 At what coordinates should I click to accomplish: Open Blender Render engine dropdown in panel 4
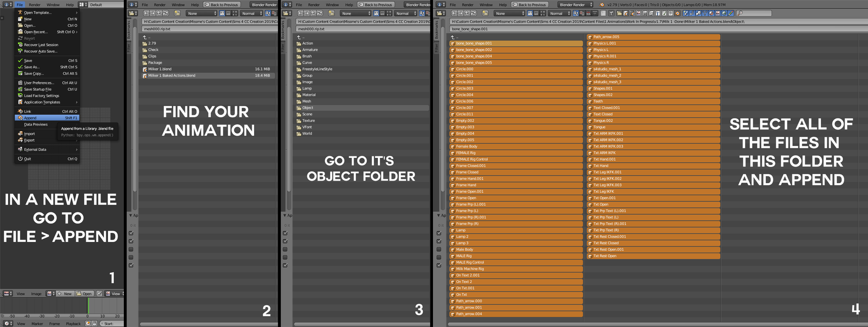click(575, 5)
